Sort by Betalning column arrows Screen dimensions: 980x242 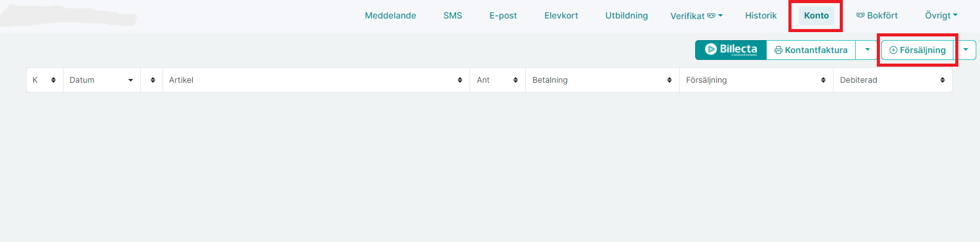click(x=669, y=80)
